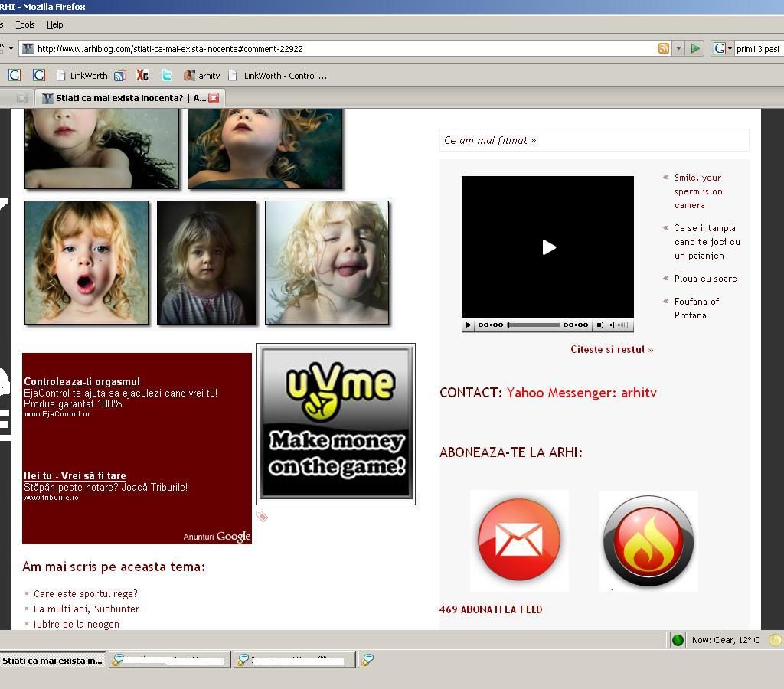The width and height of the screenshot is (784, 689).
Task: Click the UVME 'Make money' banner
Action: 336,423
